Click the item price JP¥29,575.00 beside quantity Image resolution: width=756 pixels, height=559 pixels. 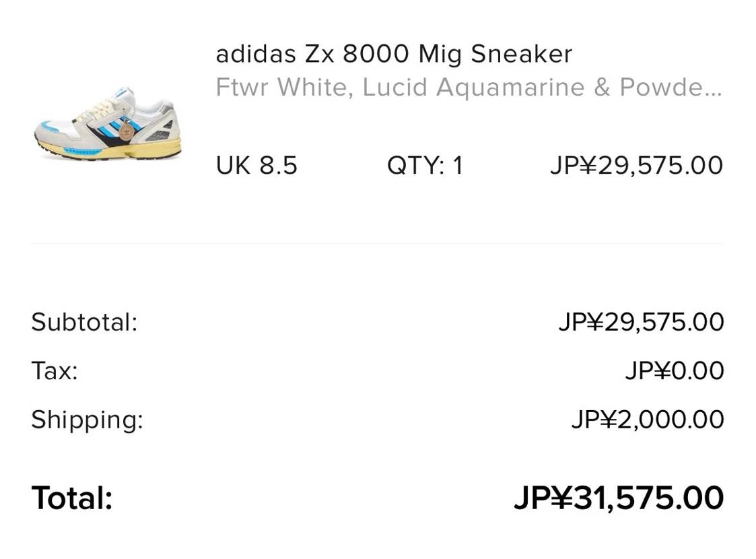[636, 166]
